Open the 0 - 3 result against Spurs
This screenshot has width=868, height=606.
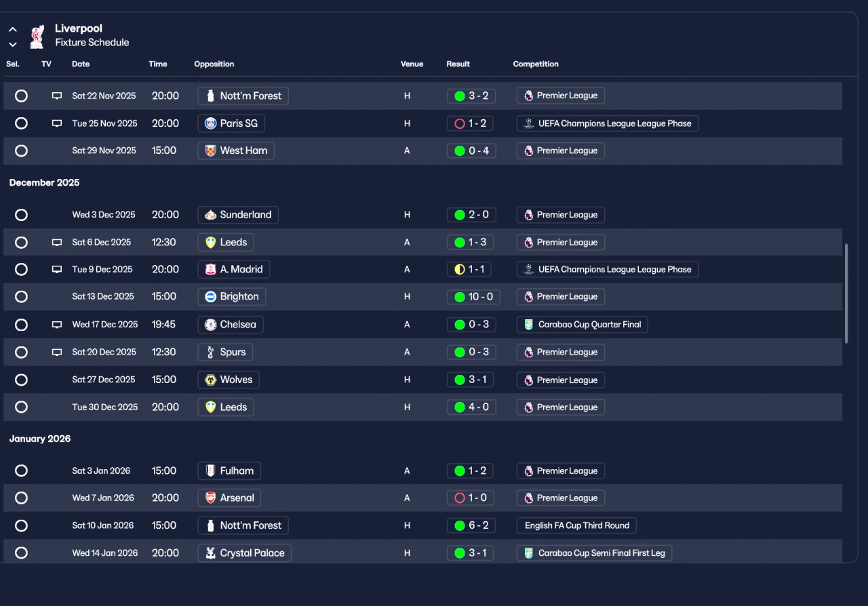[471, 352]
